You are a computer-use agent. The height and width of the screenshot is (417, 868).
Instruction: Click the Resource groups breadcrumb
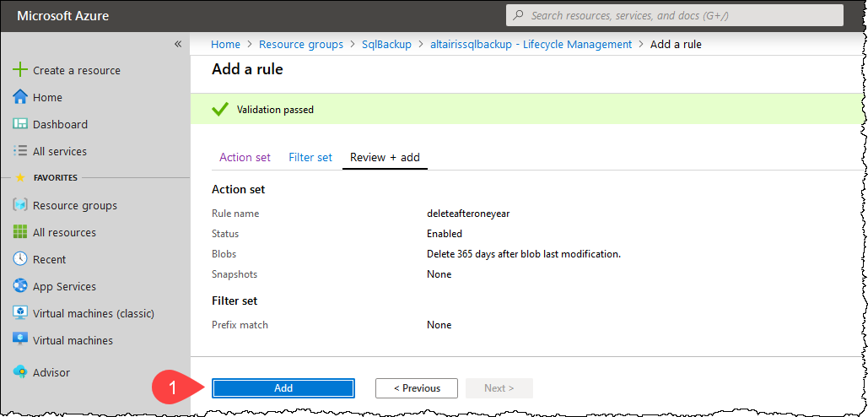coord(301,44)
